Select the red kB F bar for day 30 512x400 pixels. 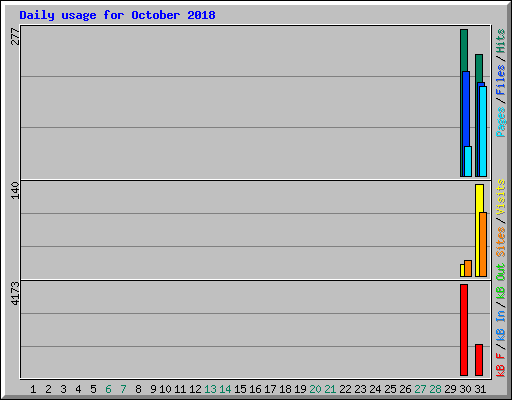click(x=464, y=330)
